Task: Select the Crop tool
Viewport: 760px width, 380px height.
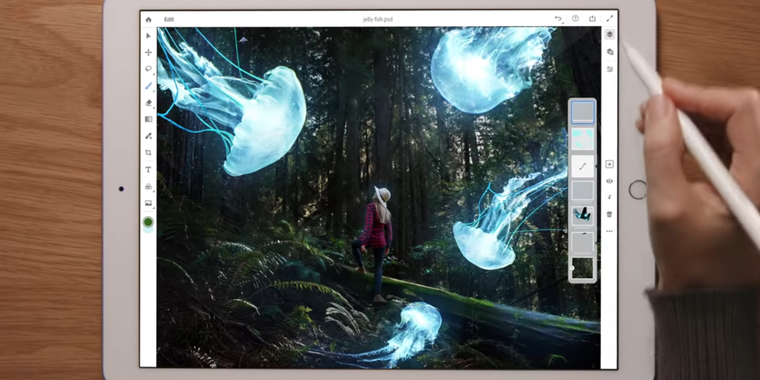Action: [148, 153]
